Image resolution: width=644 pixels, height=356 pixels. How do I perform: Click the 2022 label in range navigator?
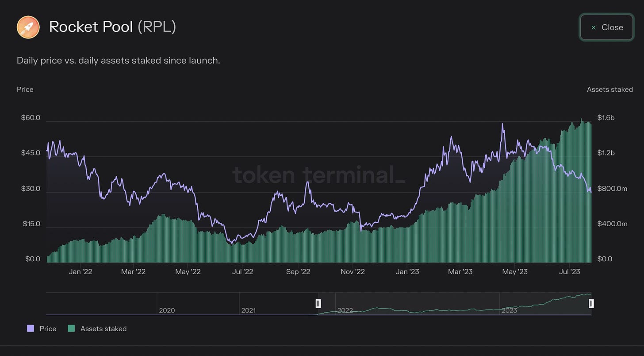345,310
